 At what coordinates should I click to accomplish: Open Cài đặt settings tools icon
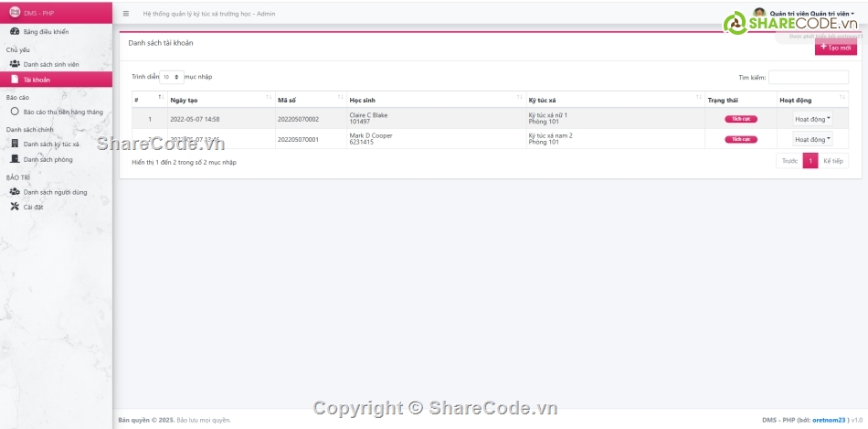15,207
